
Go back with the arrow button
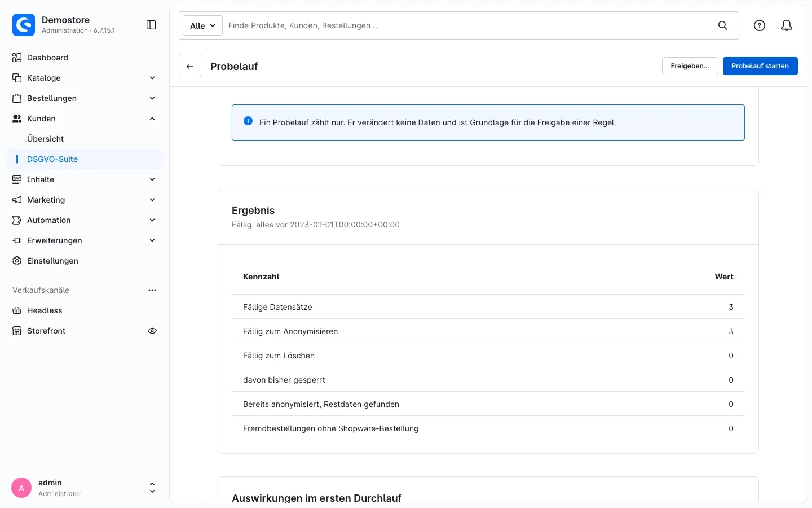click(190, 66)
